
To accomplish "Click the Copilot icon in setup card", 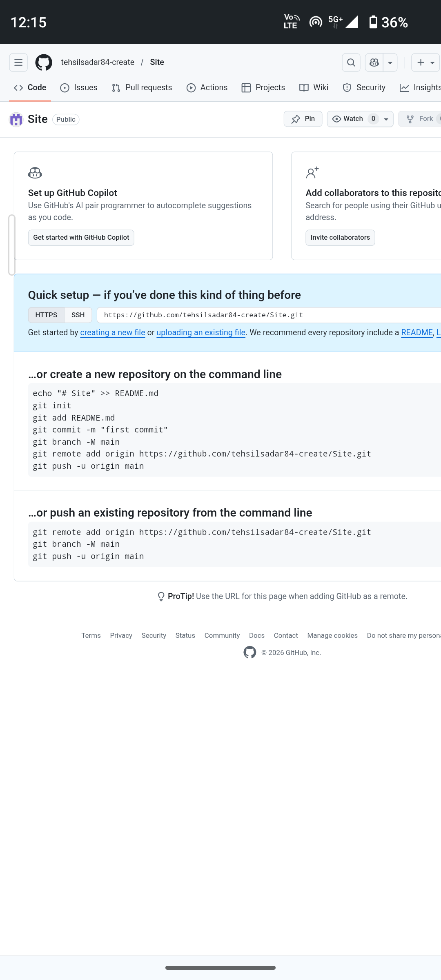I will (x=35, y=173).
